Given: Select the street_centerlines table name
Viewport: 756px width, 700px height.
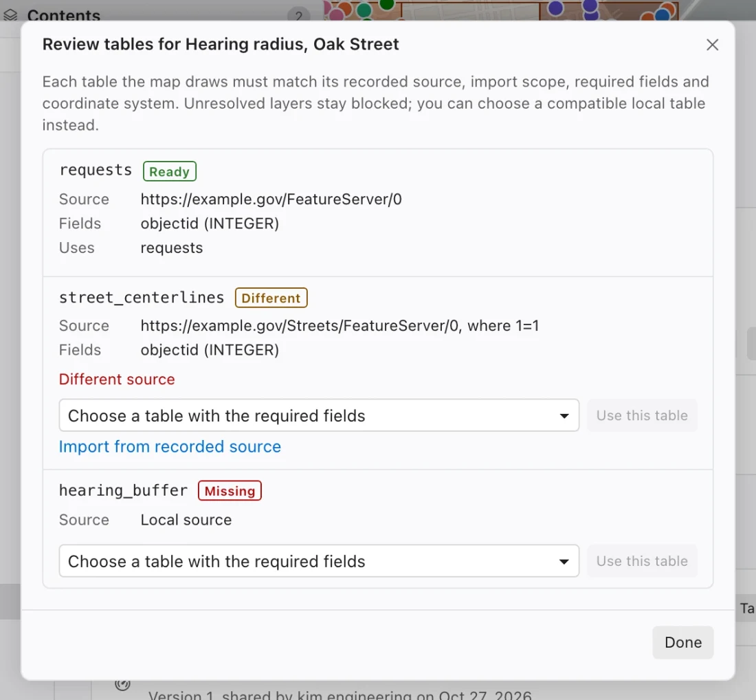Looking at the screenshot, I should tap(142, 297).
